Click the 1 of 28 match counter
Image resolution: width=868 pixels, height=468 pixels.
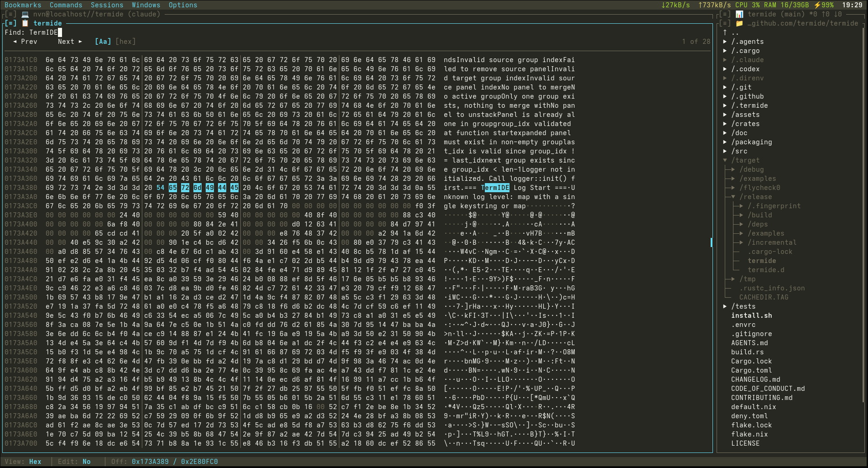tap(696, 42)
